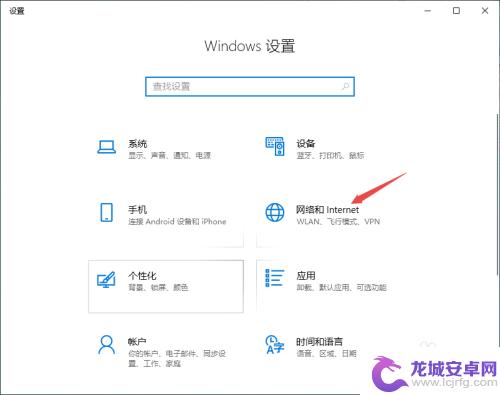Open the System laptop icon

click(x=107, y=147)
